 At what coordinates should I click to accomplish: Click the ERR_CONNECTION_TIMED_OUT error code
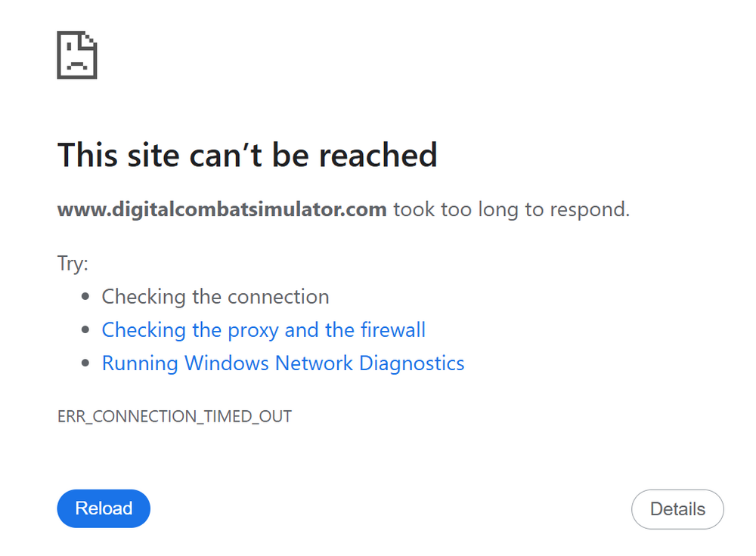pos(175,416)
